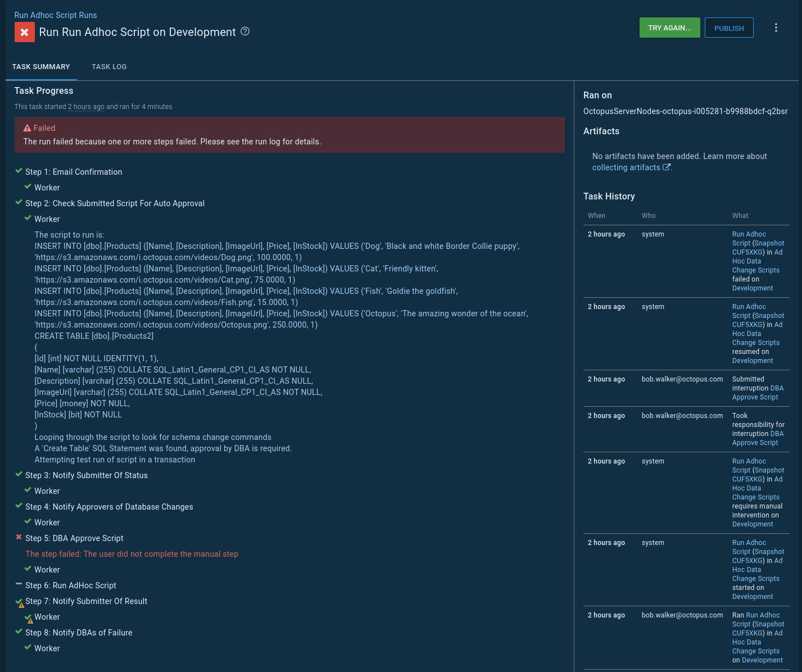This screenshot has height=672, width=802.
Task: Expand Step 3: Notify Submitter Of Status
Action: click(87, 475)
